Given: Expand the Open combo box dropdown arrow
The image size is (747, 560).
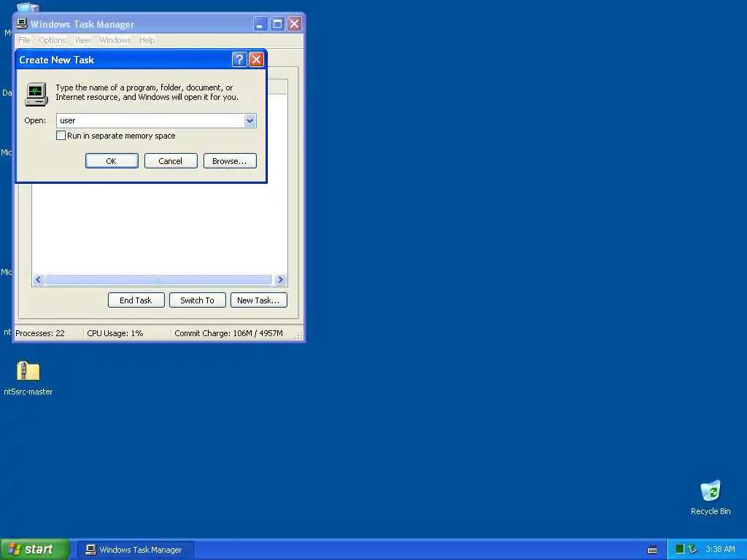Looking at the screenshot, I should 249,121.
